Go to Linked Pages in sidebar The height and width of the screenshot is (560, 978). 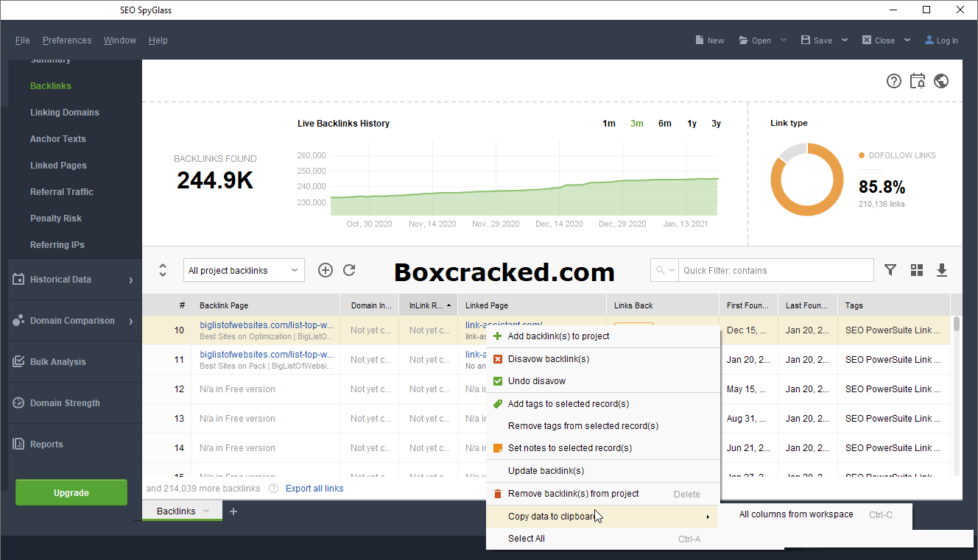coord(58,166)
